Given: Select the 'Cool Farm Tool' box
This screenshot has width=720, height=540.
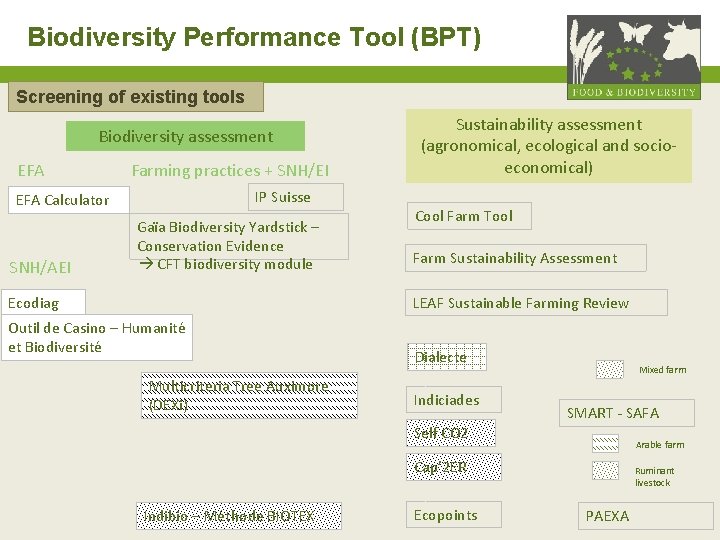Looking at the screenshot, I should [469, 216].
